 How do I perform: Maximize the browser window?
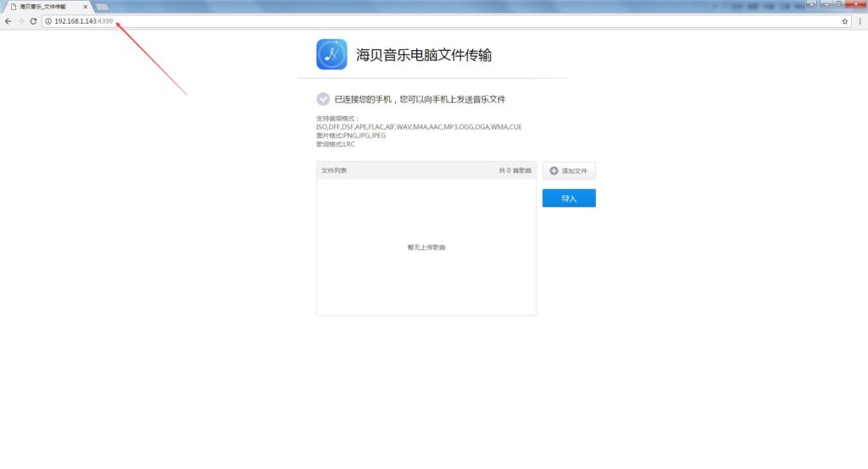(839, 4)
